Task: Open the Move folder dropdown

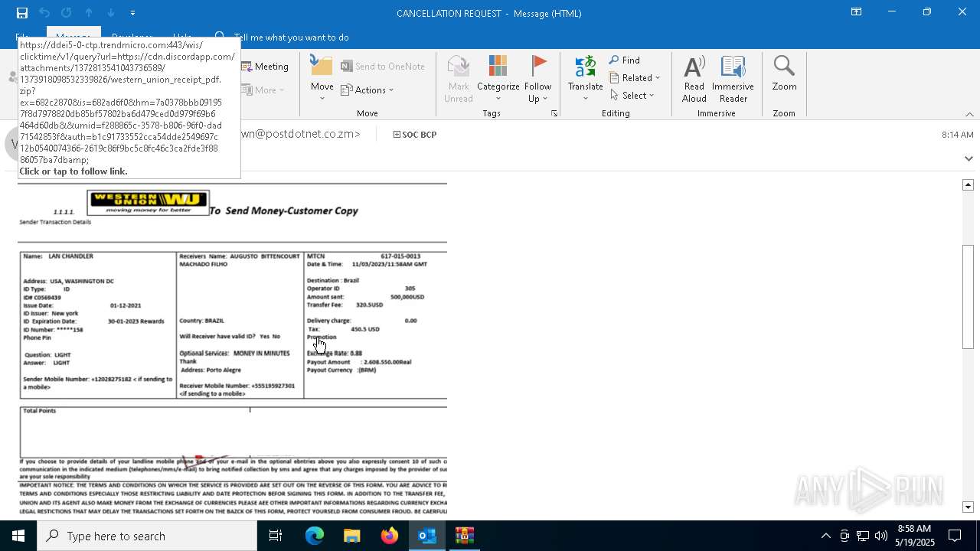Action: 322,80
